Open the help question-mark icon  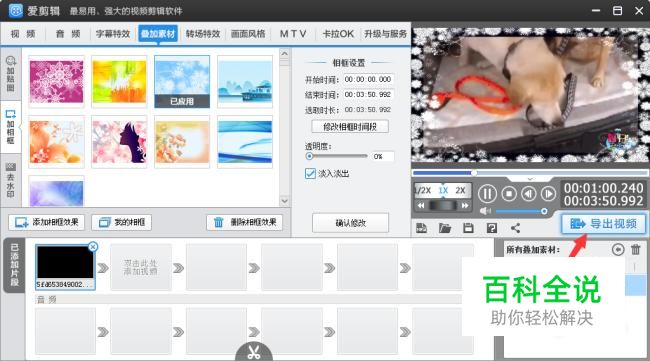pos(492,228)
